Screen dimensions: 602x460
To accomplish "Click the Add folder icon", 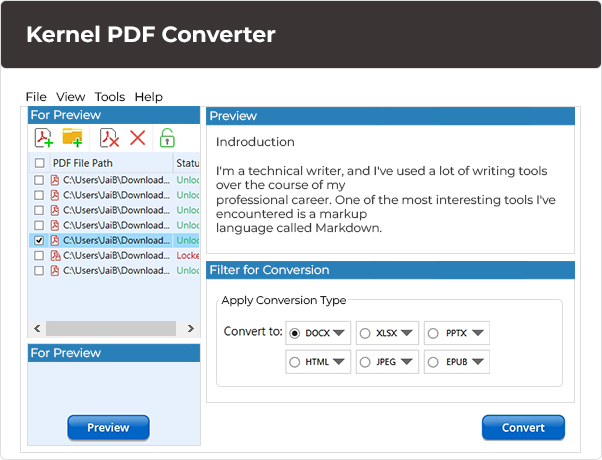I will click(73, 137).
